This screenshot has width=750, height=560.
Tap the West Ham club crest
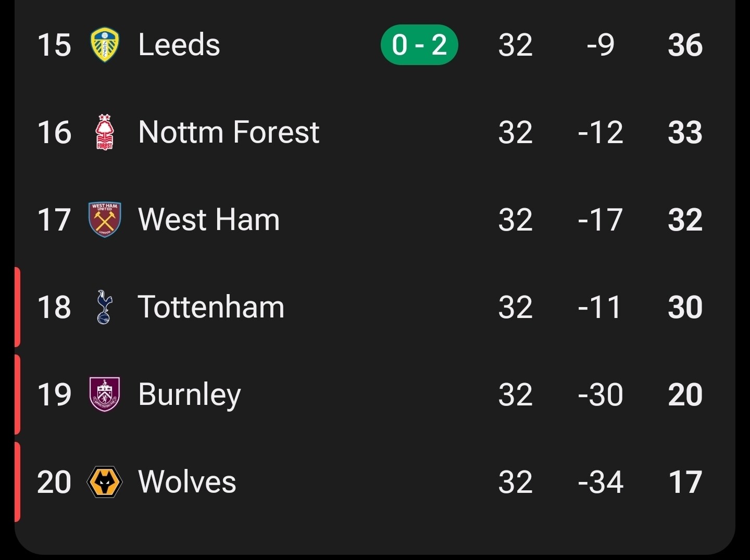[105, 220]
